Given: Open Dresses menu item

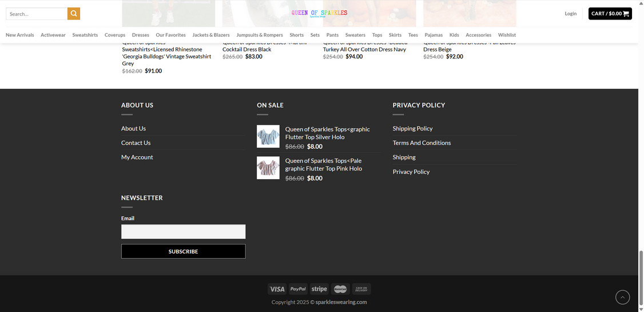Looking at the screenshot, I should tap(141, 35).
